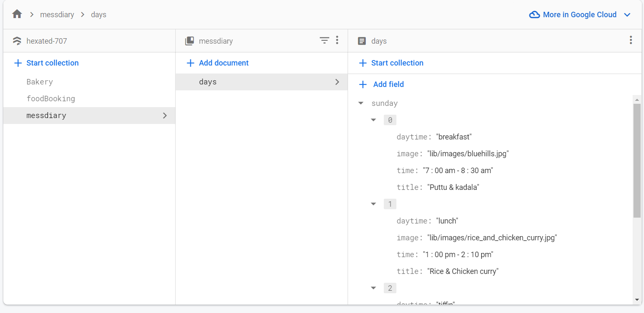This screenshot has width=644, height=313.
Task: Open the days breadcrumb link
Action: click(x=99, y=15)
